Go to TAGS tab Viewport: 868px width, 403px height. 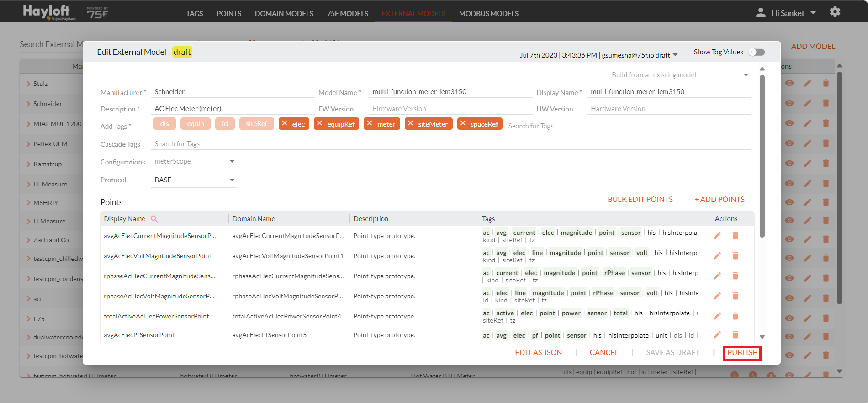pos(194,13)
